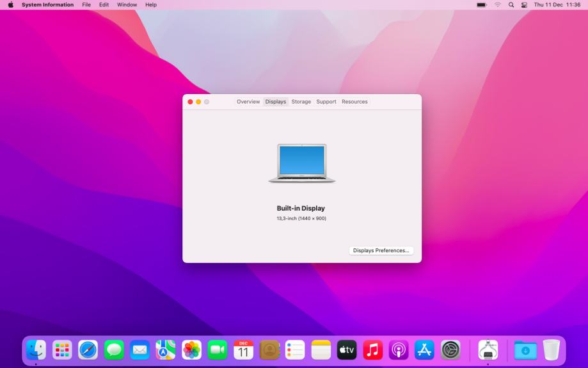
Task: Open App Store from dock
Action: (425, 349)
